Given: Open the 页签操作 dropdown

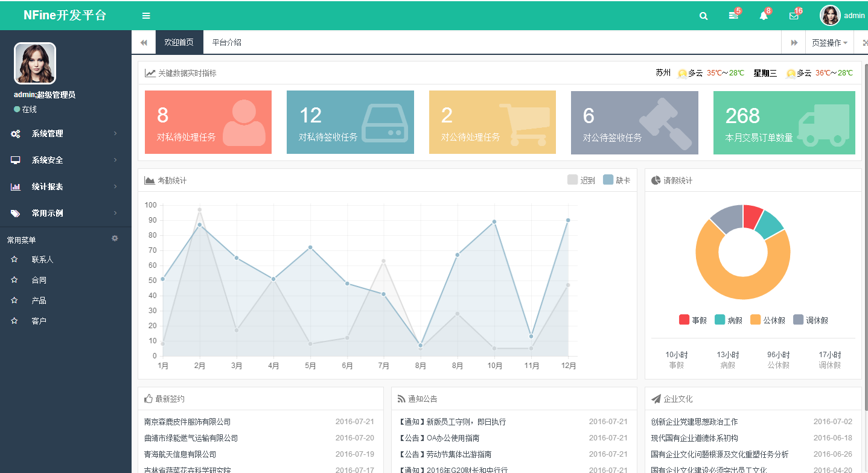Looking at the screenshot, I should (x=829, y=43).
